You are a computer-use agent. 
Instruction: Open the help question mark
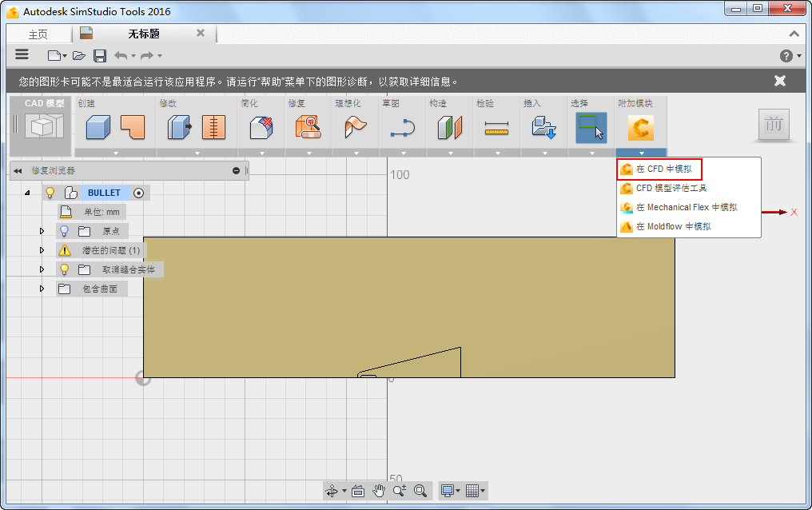[786, 56]
